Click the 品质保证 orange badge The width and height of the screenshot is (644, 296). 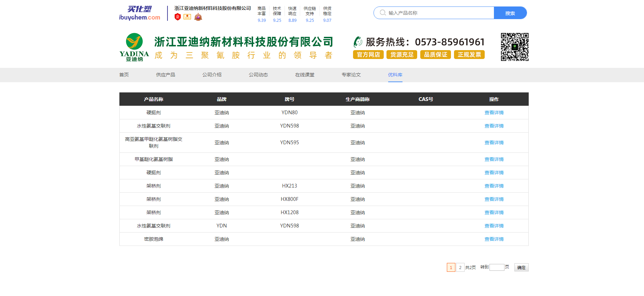pos(436,55)
